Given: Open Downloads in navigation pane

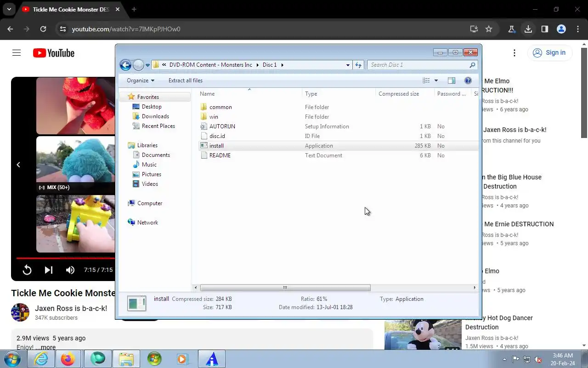Looking at the screenshot, I should 155,116.
